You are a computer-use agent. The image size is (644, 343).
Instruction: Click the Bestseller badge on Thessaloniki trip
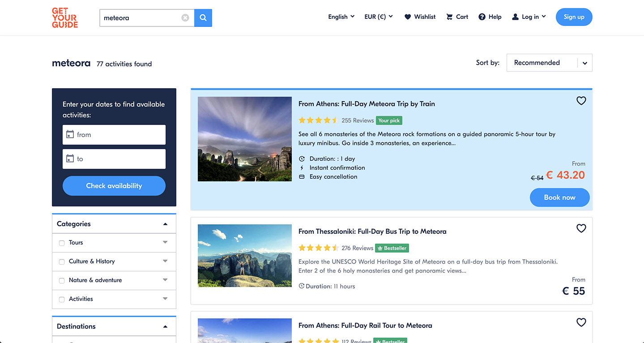click(x=392, y=248)
